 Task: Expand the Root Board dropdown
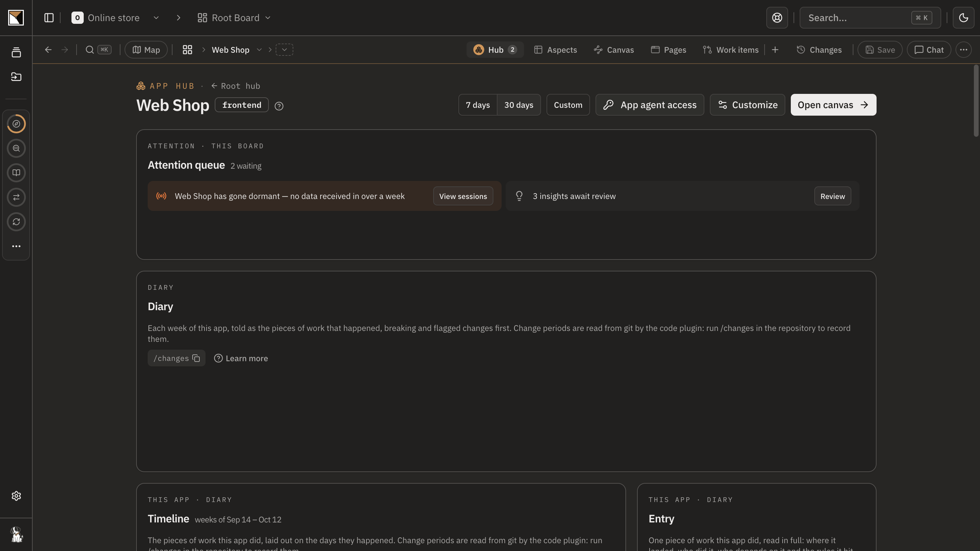coord(268,18)
